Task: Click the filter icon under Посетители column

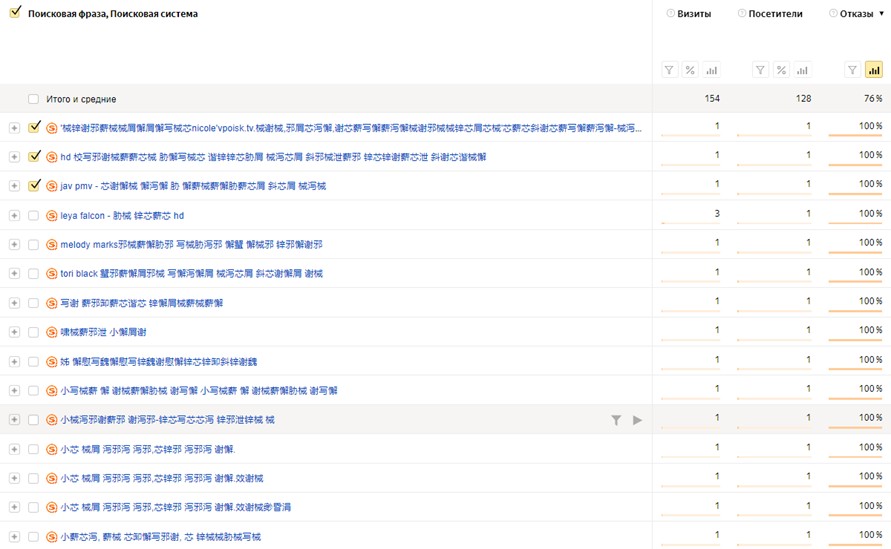Action: (761, 71)
